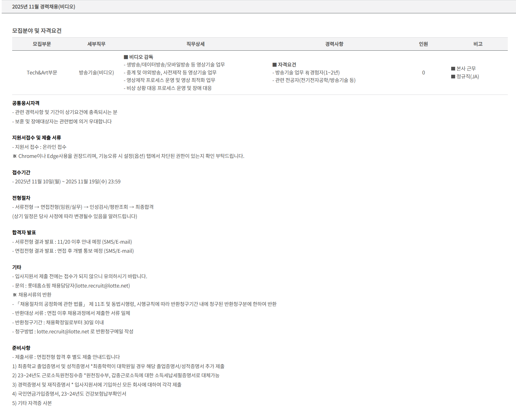Click the 모집부문 column header

click(x=42, y=44)
